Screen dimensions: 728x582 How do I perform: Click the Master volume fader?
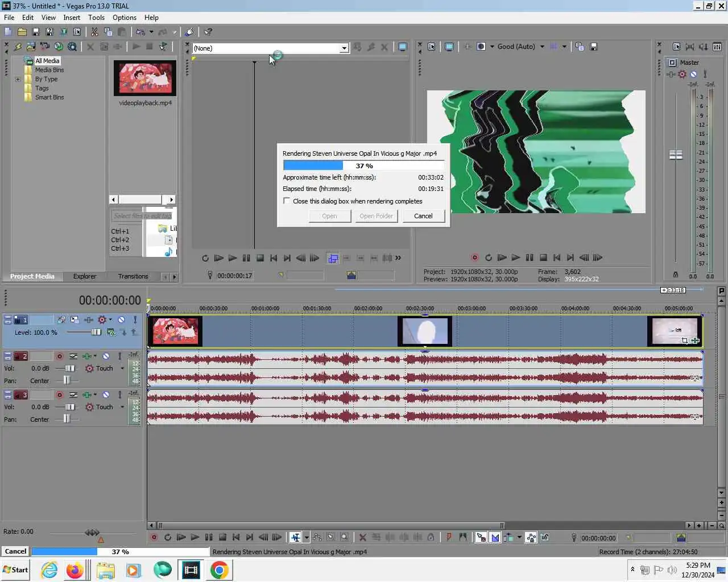coord(676,155)
